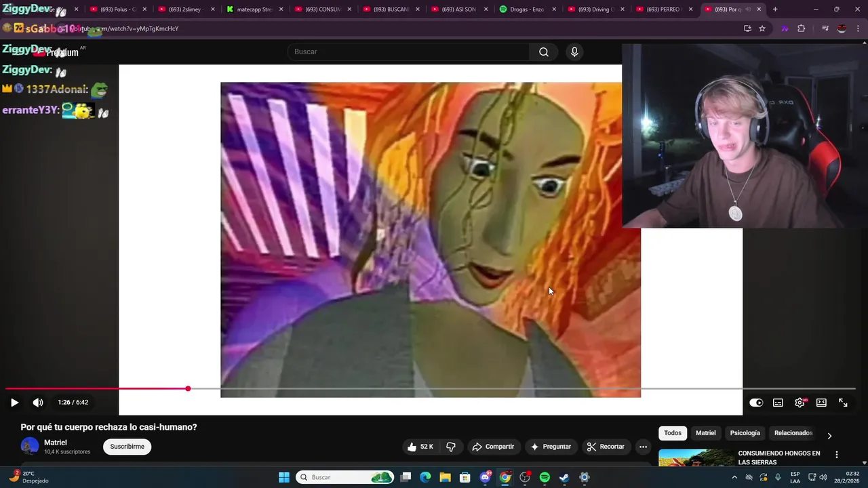Subscribe with the Suscribirme button
The height and width of the screenshot is (488, 868).
click(127, 447)
